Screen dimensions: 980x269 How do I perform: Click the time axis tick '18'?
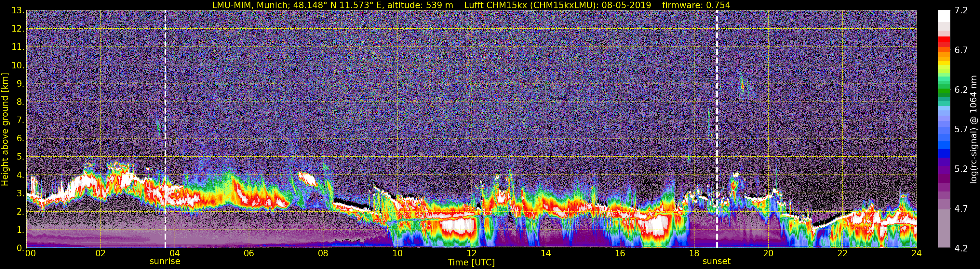(x=694, y=254)
